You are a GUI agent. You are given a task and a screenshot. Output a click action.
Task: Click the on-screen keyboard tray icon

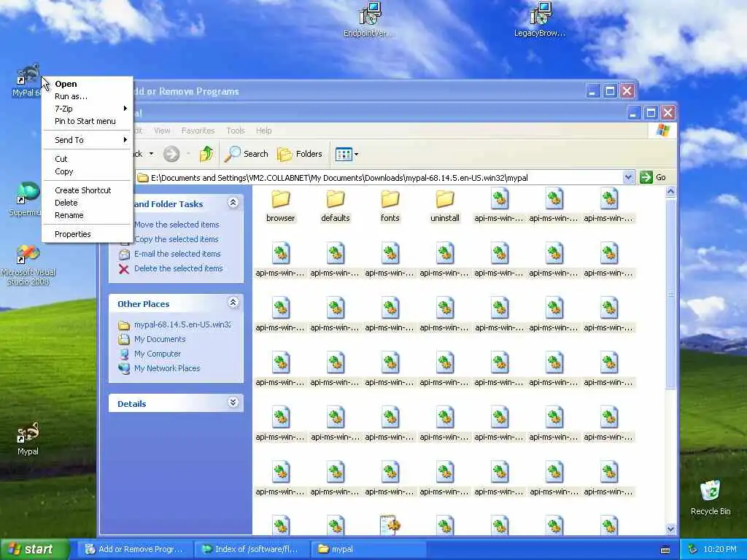click(665, 550)
